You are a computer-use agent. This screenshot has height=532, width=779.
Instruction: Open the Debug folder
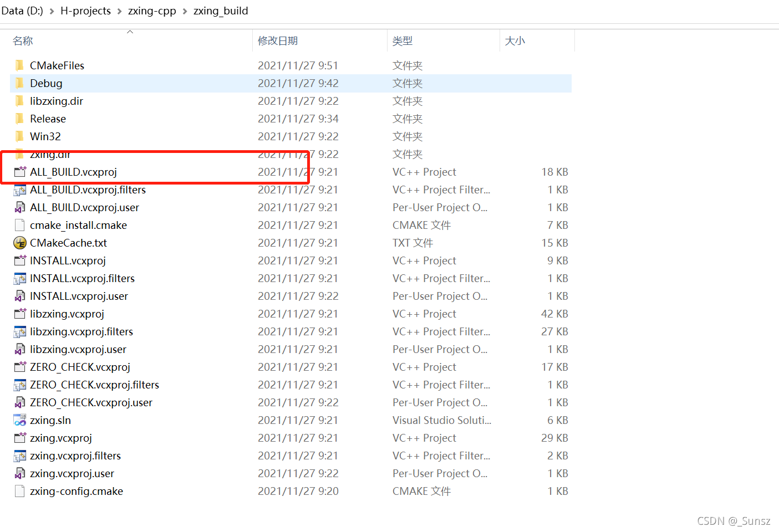46,83
